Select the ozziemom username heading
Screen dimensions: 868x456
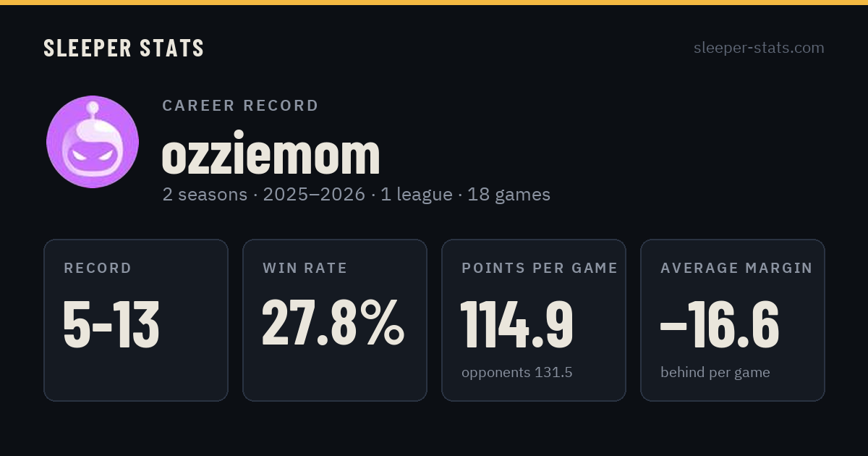click(x=271, y=154)
